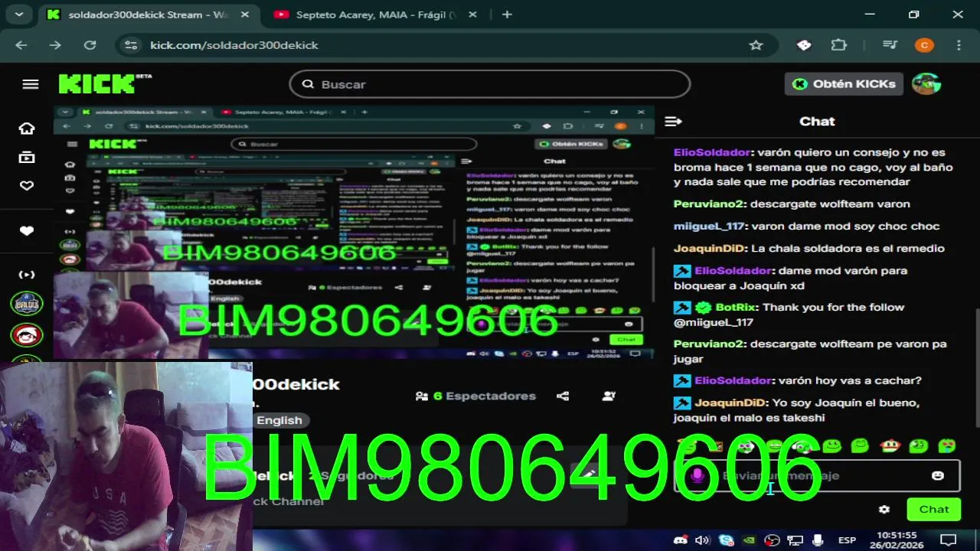Open Chrome profile C avatar
Screen dimensions: 980x551
click(924, 45)
